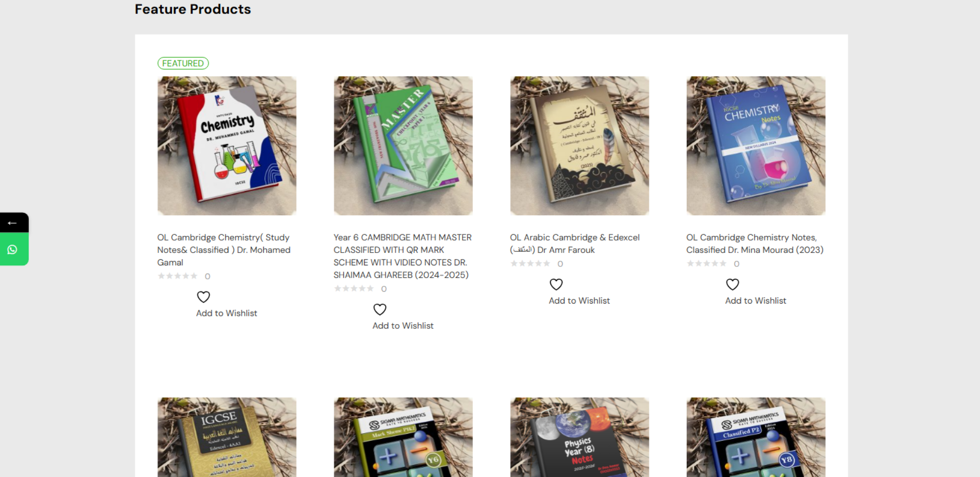The image size is (980, 477).
Task: Open Chemistry Notes Dr. Mina Mourad title link
Action: click(755, 244)
